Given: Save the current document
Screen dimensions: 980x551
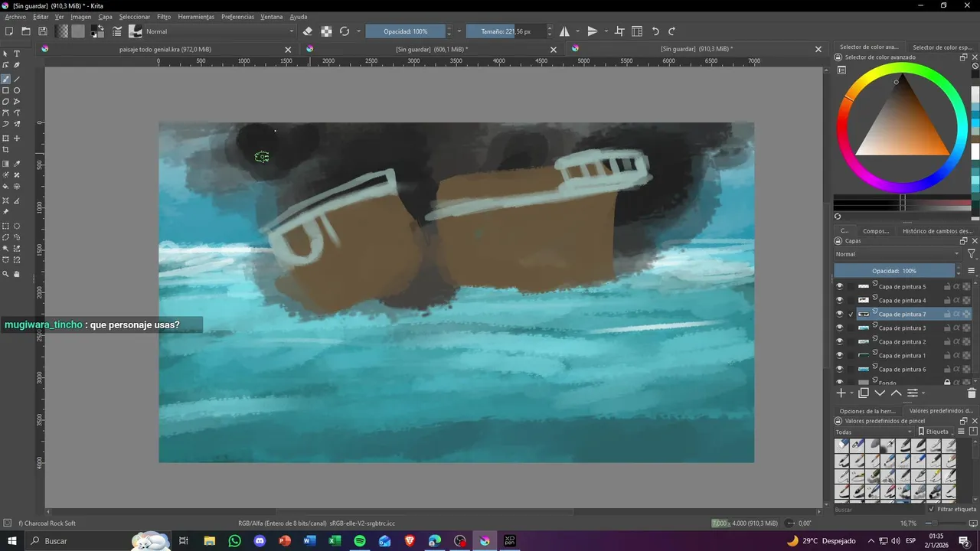Looking at the screenshot, I should 43,31.
